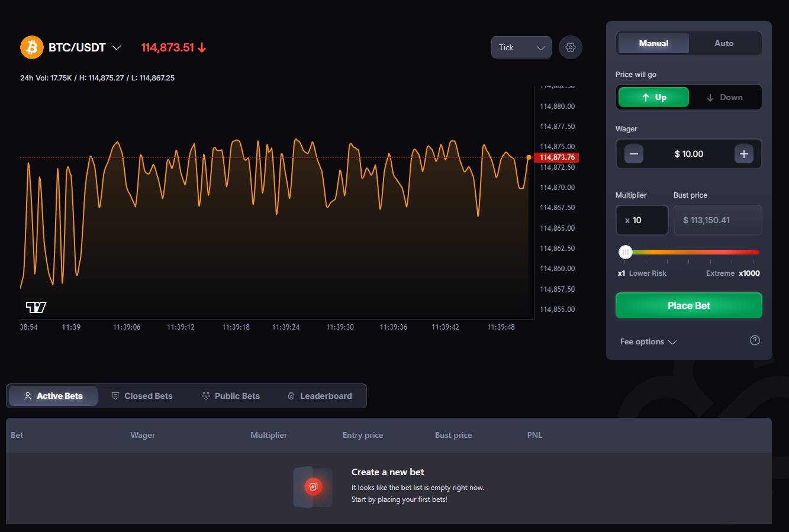The height and width of the screenshot is (532, 789).
Task: Select price will go Down
Action: pos(724,97)
